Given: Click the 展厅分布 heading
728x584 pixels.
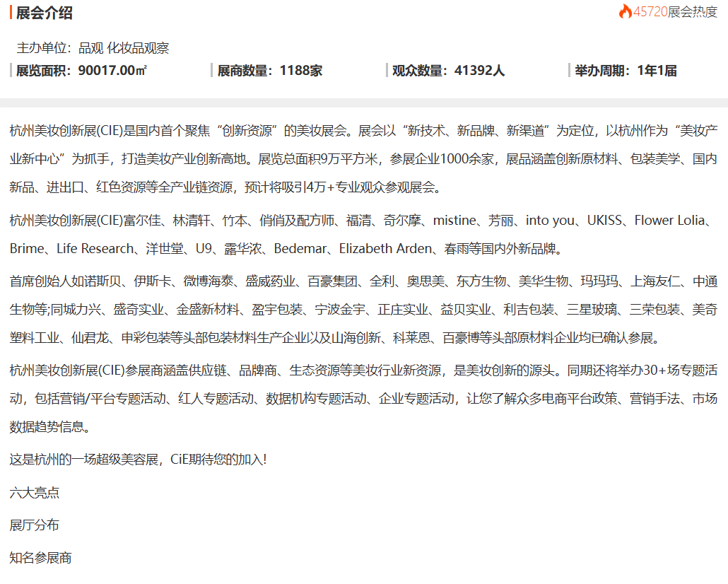Looking at the screenshot, I should coord(35,525).
